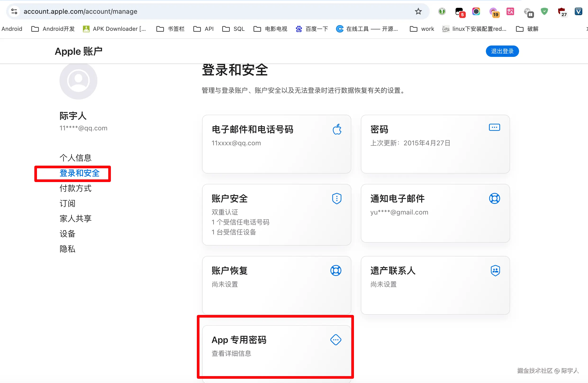Open the Android开发 bookmark folder

point(53,29)
